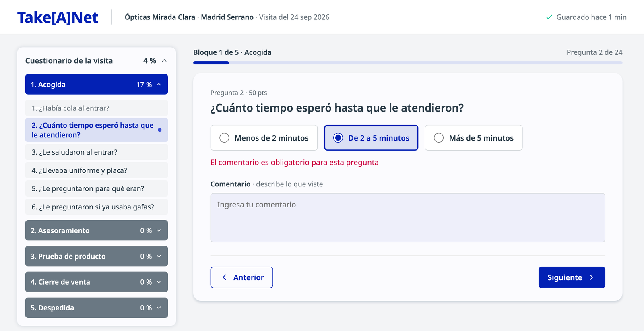Select current question 2 in the sidebar
The image size is (644, 331).
[97, 130]
